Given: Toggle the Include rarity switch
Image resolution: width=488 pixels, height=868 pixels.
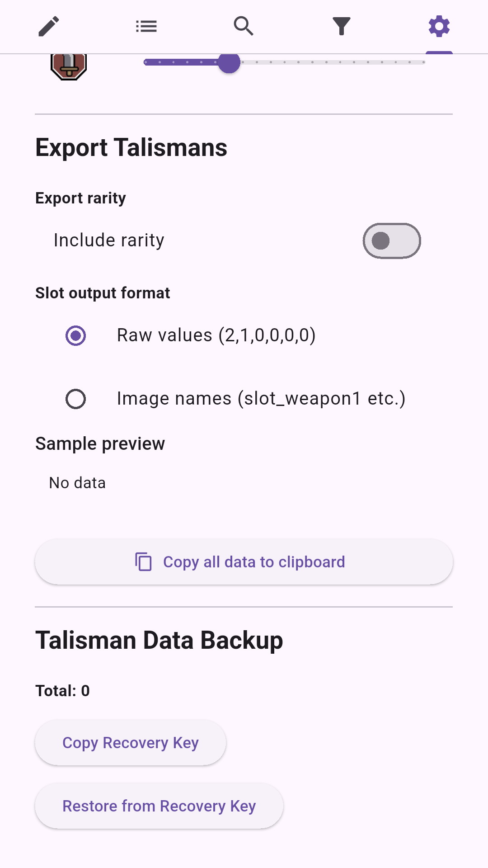Looking at the screenshot, I should [x=392, y=241].
